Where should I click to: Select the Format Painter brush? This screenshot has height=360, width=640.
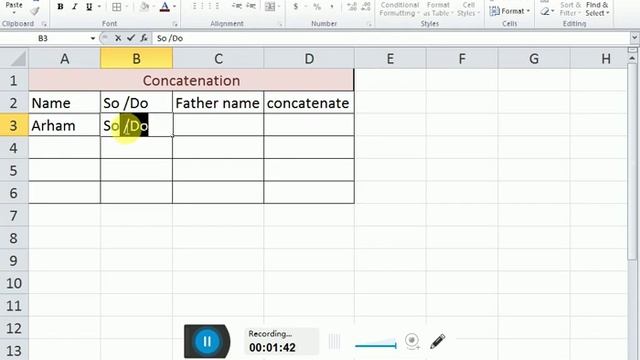coord(35,11)
